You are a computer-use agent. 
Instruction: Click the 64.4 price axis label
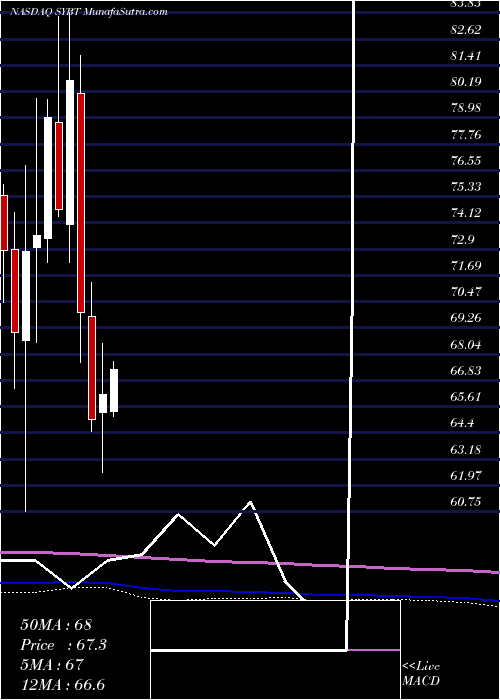462,423
